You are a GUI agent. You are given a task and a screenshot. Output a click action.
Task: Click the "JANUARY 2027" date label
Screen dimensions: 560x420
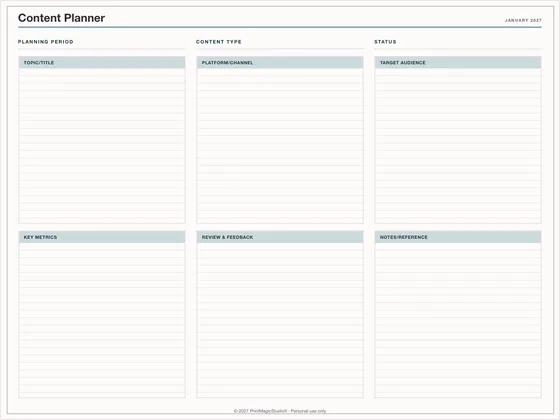(523, 20)
